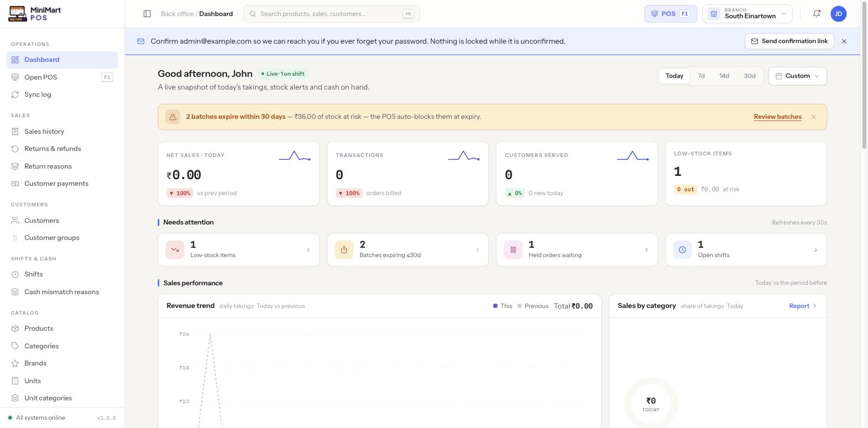The width and height of the screenshot is (868, 428).
Task: Switch the range to 7d
Action: point(701,76)
